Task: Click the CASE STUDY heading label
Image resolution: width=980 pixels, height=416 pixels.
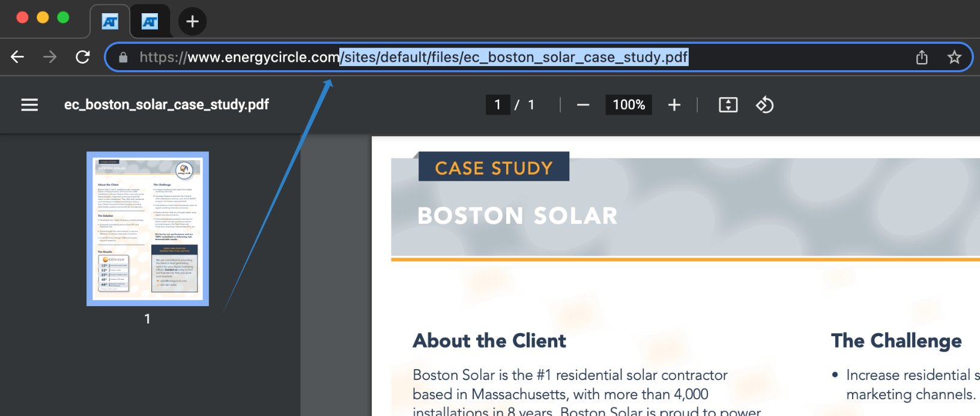Action: coord(494,168)
